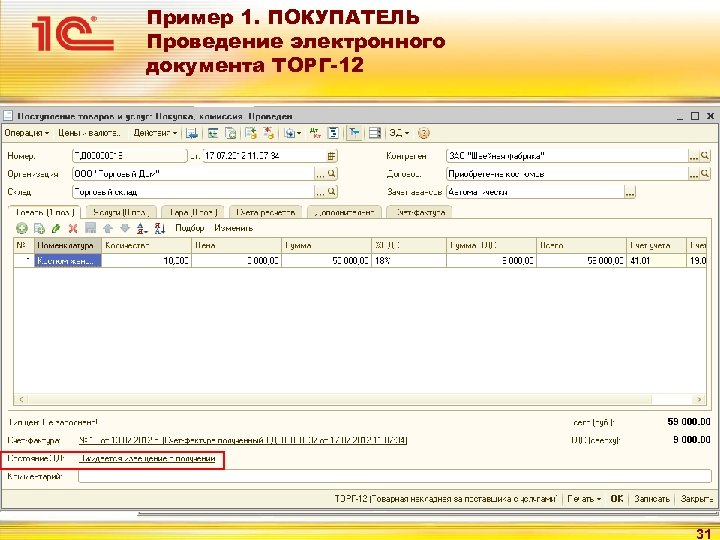
Task: Switch to the Тара tab
Action: (193, 213)
